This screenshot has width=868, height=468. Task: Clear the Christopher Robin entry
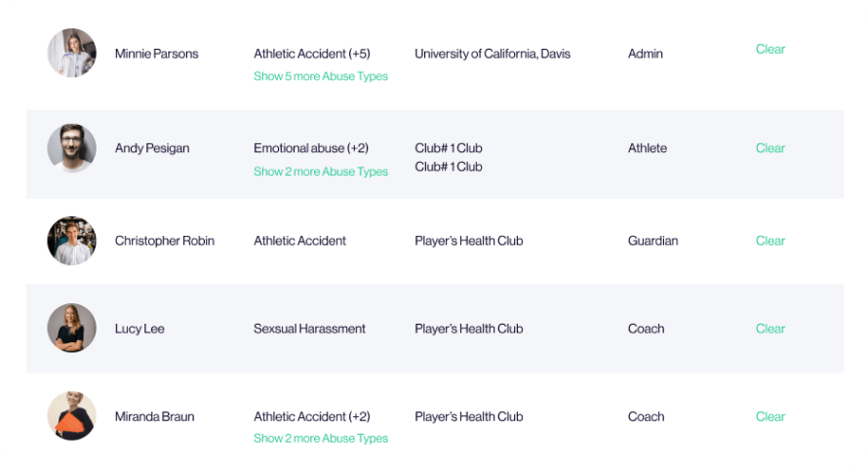[770, 241]
